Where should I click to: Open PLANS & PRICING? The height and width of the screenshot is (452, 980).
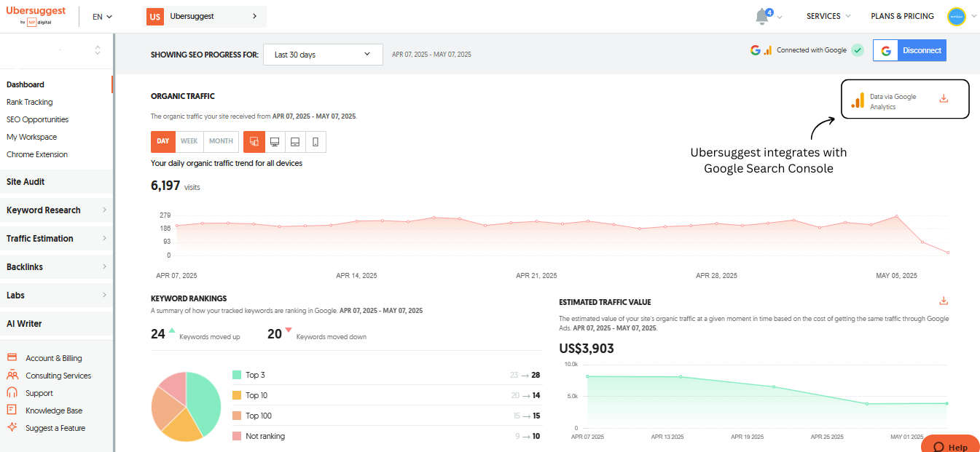click(902, 16)
